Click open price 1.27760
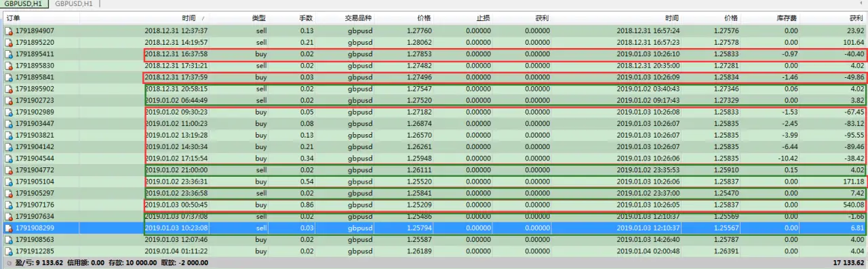868x269 pixels. click(420, 31)
